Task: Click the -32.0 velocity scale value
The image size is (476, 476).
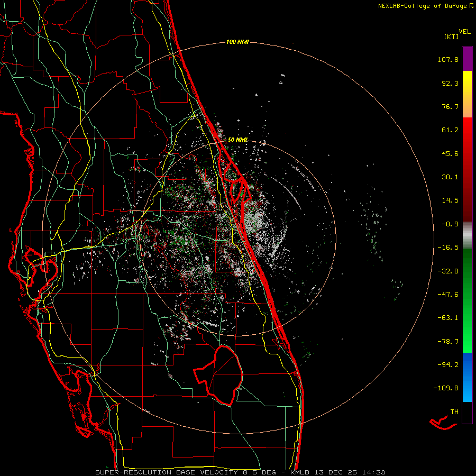Action: click(448, 271)
